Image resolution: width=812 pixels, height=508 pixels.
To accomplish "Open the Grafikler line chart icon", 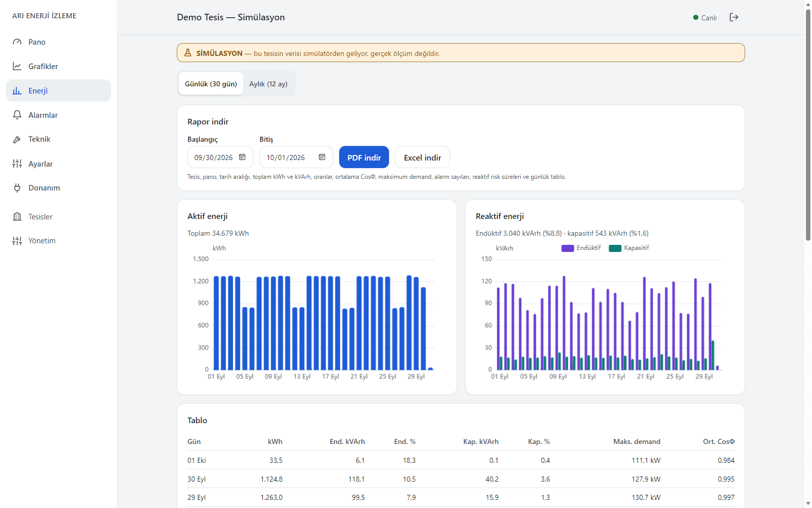I will [x=17, y=67].
